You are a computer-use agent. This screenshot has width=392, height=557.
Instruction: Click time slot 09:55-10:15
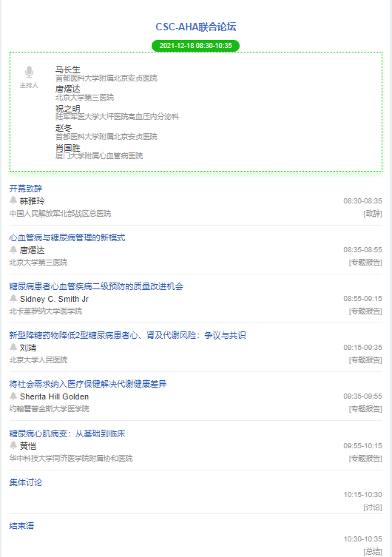[362, 445]
